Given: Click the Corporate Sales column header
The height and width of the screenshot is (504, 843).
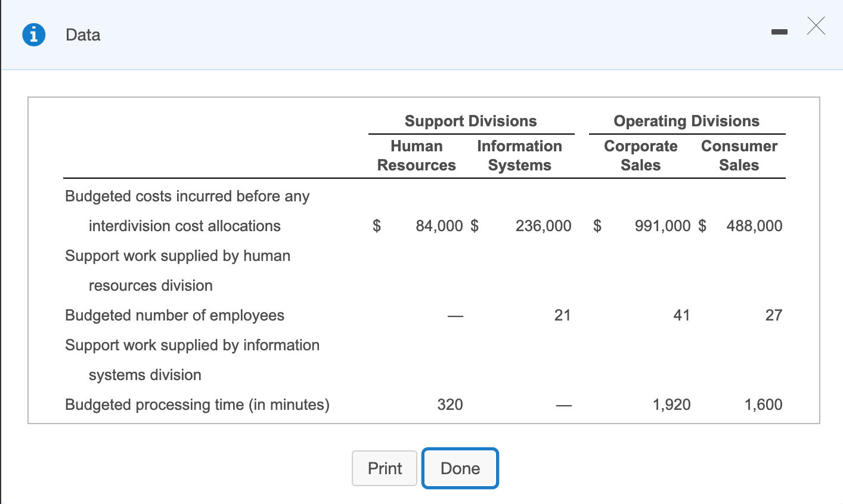Looking at the screenshot, I should [641, 155].
